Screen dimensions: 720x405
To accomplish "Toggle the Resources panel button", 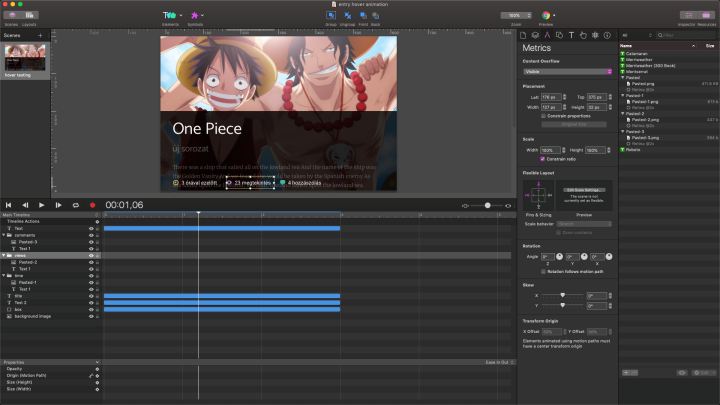I will [706, 15].
